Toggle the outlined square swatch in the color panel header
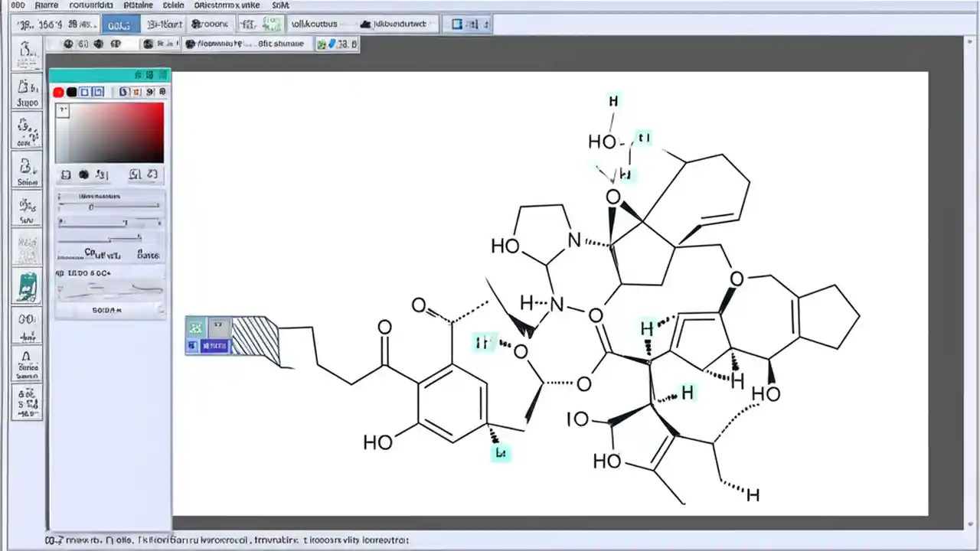The image size is (980, 551). point(84,92)
